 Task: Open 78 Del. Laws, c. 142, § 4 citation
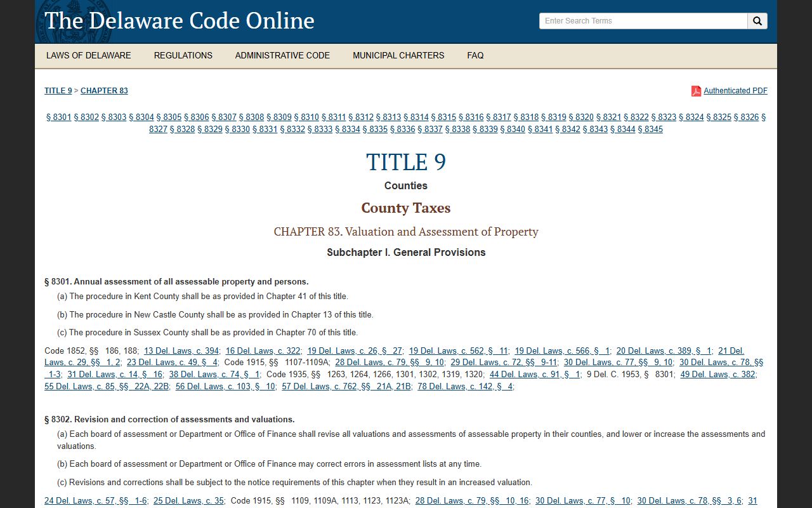pos(465,387)
